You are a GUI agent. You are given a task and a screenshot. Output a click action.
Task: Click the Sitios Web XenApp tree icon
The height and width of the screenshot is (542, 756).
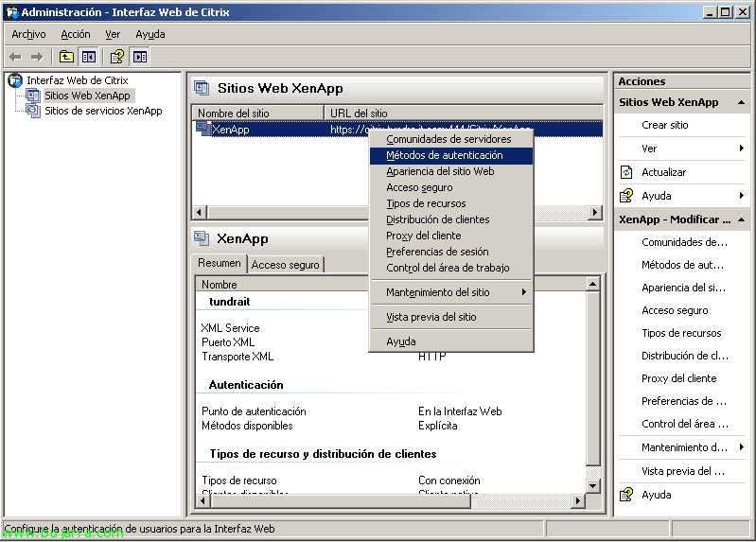33,96
